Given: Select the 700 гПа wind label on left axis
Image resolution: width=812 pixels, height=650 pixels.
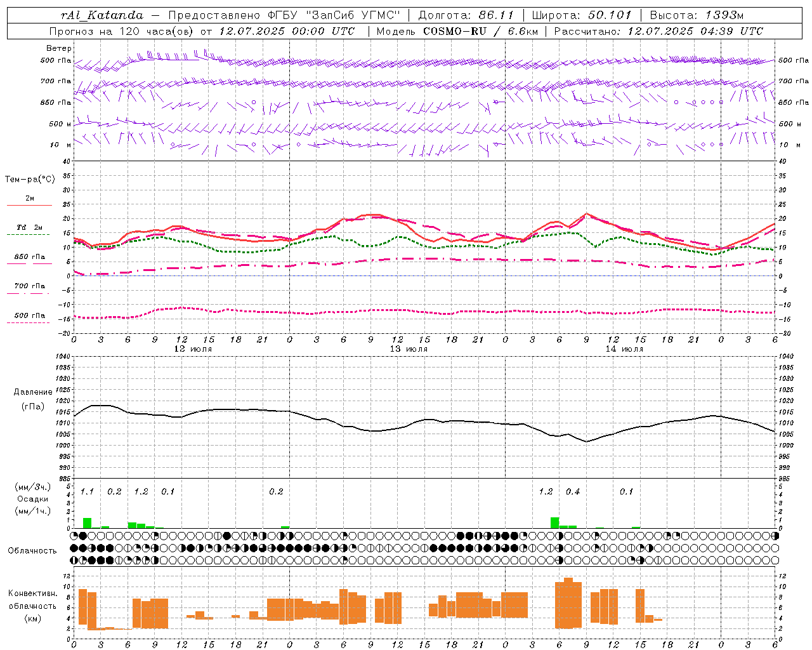Looking at the screenshot, I should 56,81.
